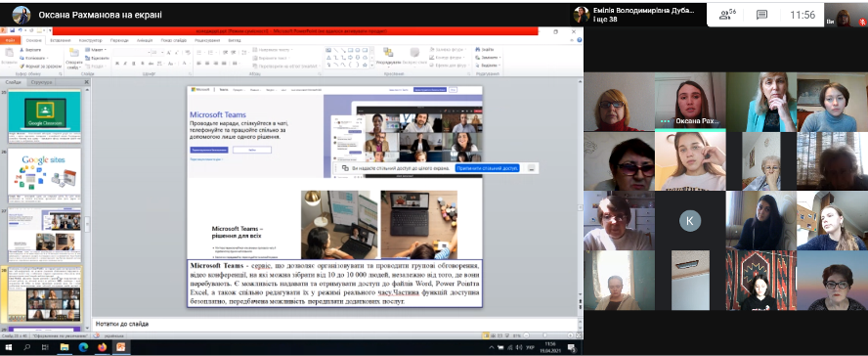Click the Format Painter brush icon

point(21,66)
